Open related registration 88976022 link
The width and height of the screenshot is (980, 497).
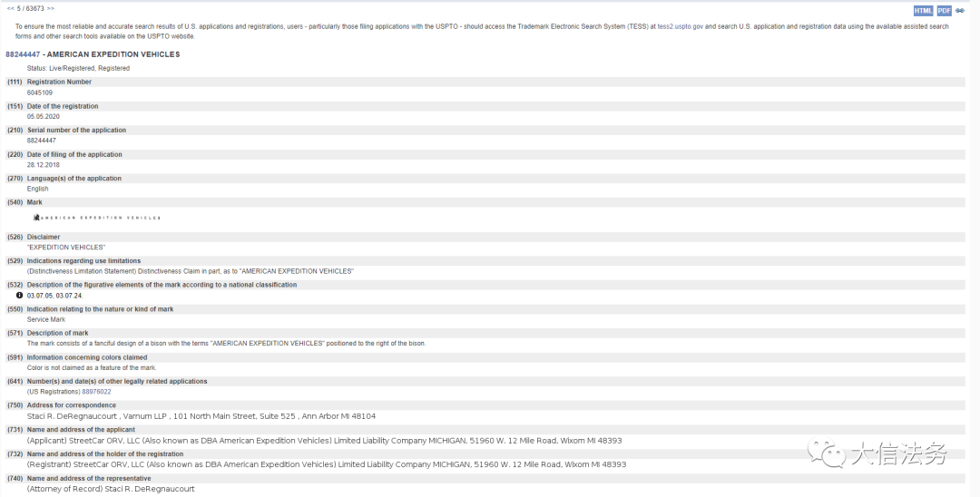tap(96, 392)
